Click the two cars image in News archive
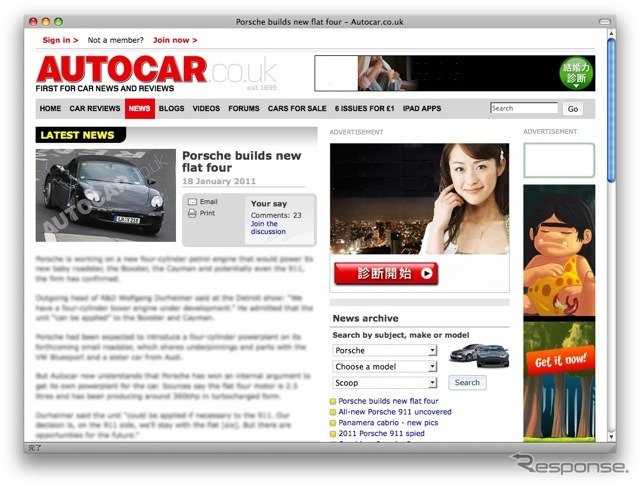The height and width of the screenshot is (486, 640). [479, 355]
